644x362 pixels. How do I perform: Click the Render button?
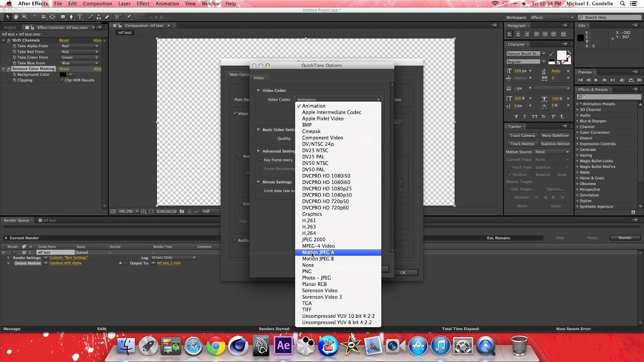click(x=625, y=238)
